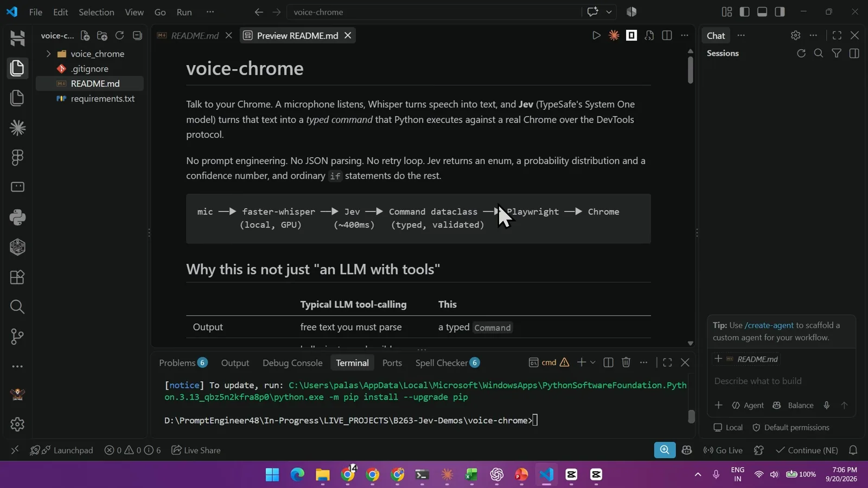868x488 pixels.
Task: Open the Local session target selector
Action: coord(728,427)
